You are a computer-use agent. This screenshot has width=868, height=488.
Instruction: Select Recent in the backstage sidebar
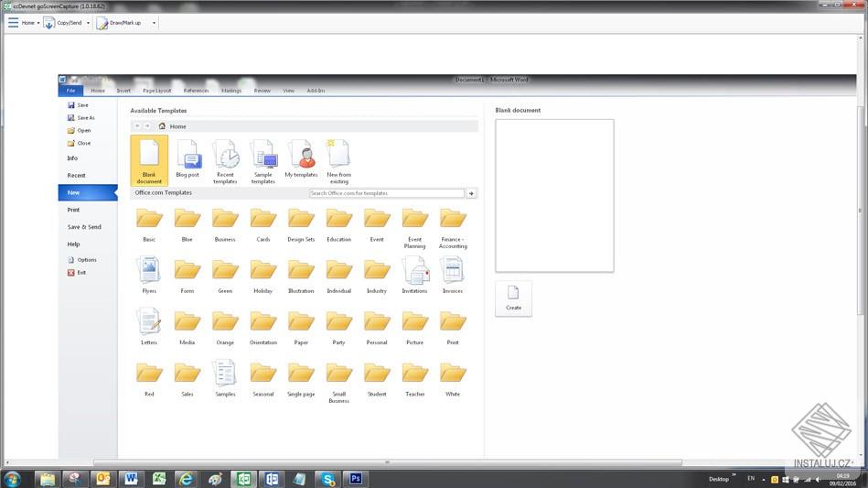77,175
